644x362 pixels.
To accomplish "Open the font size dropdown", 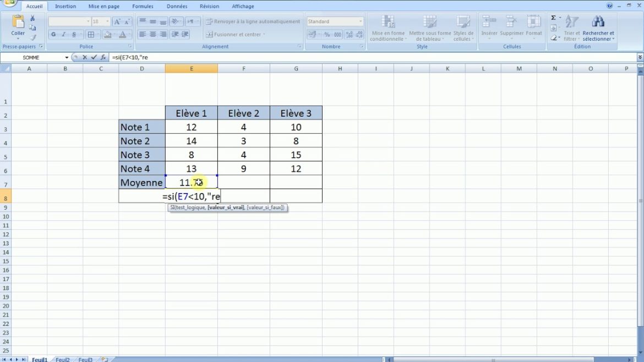I will coord(107,21).
